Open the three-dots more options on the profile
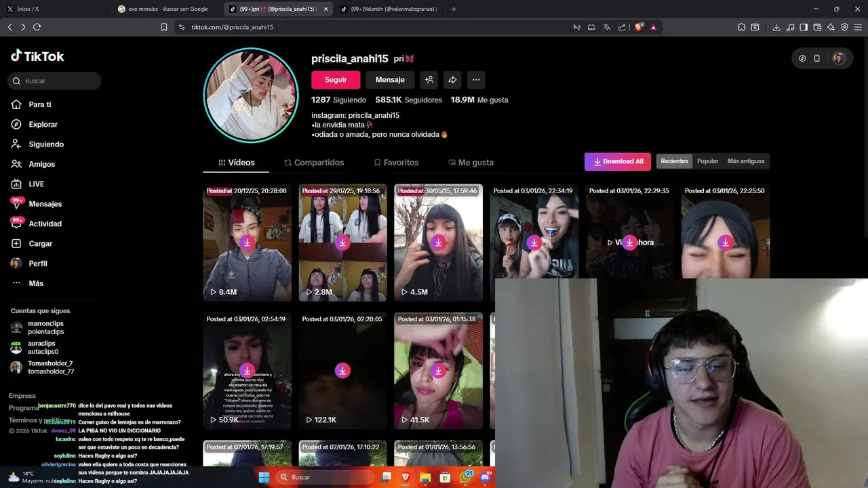The width and height of the screenshot is (868, 488). click(476, 79)
